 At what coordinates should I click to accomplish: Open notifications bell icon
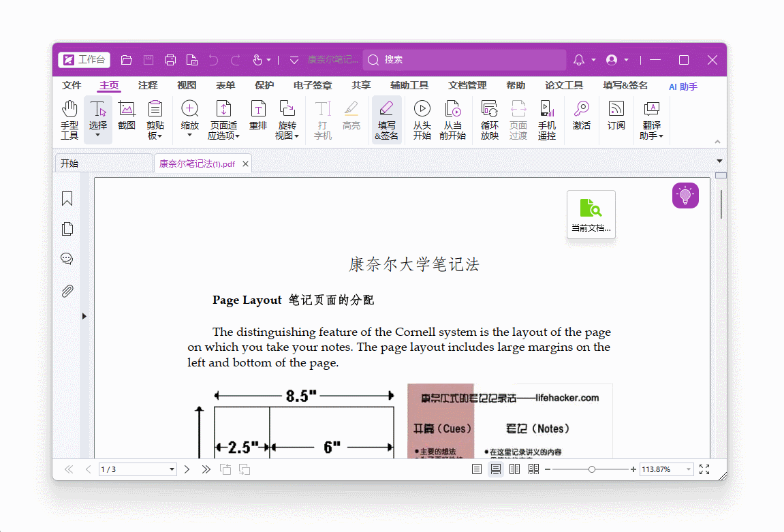[x=579, y=60]
